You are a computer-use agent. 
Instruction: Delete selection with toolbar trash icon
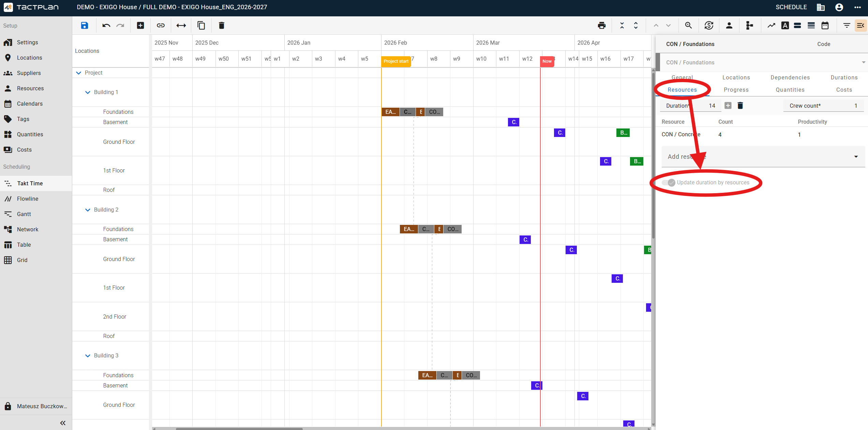coord(222,25)
